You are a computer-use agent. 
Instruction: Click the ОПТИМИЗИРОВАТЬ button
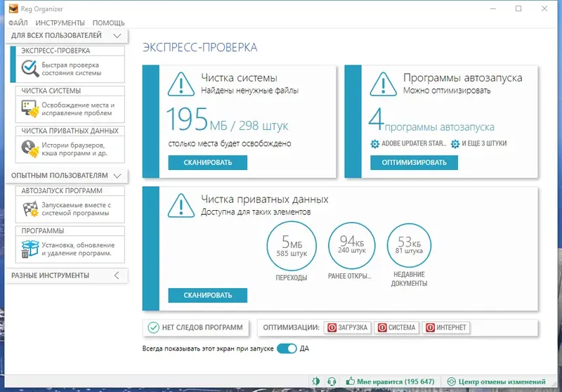click(x=414, y=163)
